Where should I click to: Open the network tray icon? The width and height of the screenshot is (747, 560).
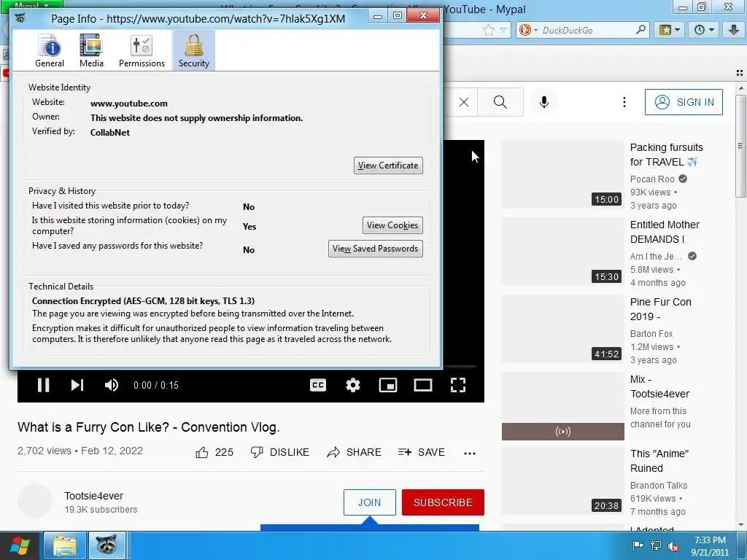656,546
